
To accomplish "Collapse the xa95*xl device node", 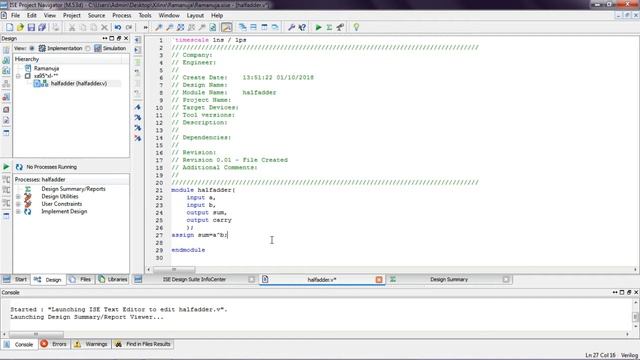I will tap(18, 76).
